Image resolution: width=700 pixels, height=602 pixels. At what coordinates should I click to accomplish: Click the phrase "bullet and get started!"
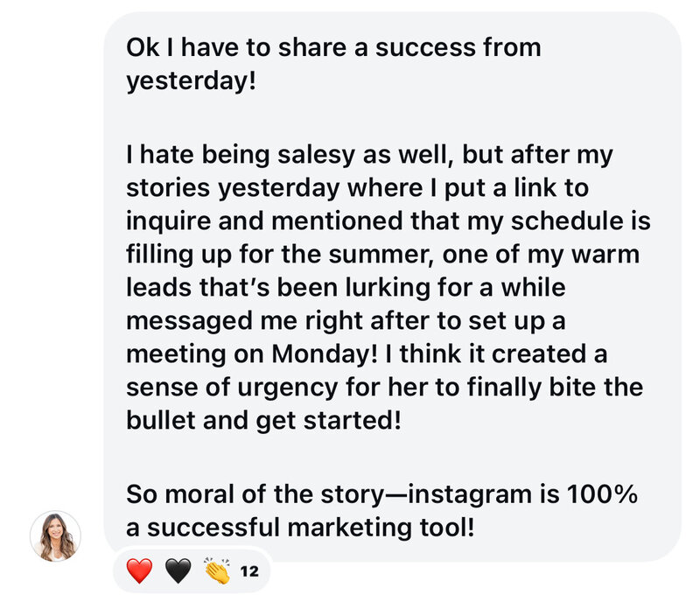tap(263, 420)
